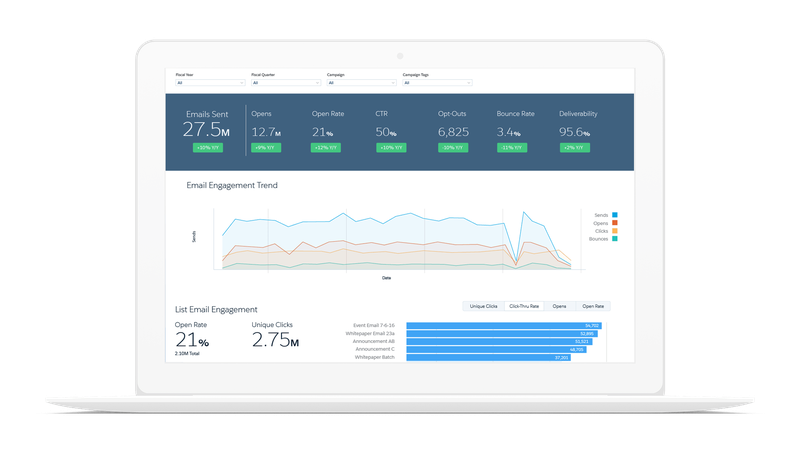
Task: Click the +10% Y/Y badge under Emails Sent
Action: point(208,147)
